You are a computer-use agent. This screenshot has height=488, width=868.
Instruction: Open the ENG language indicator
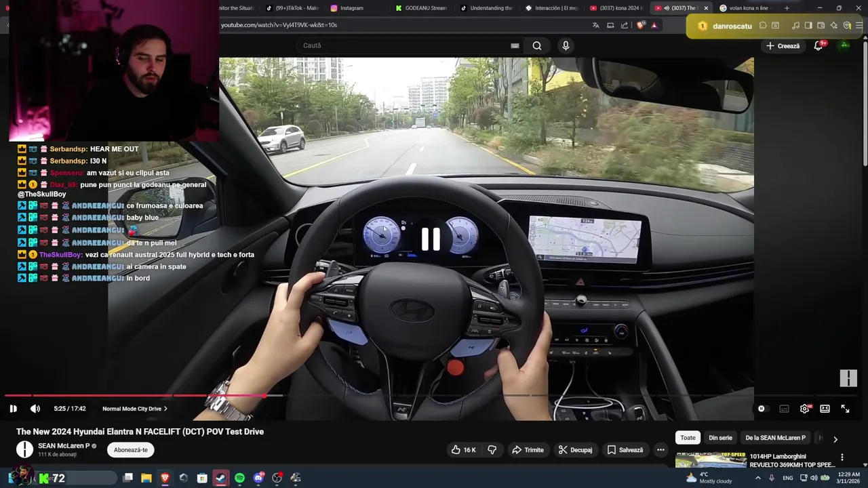787,478
